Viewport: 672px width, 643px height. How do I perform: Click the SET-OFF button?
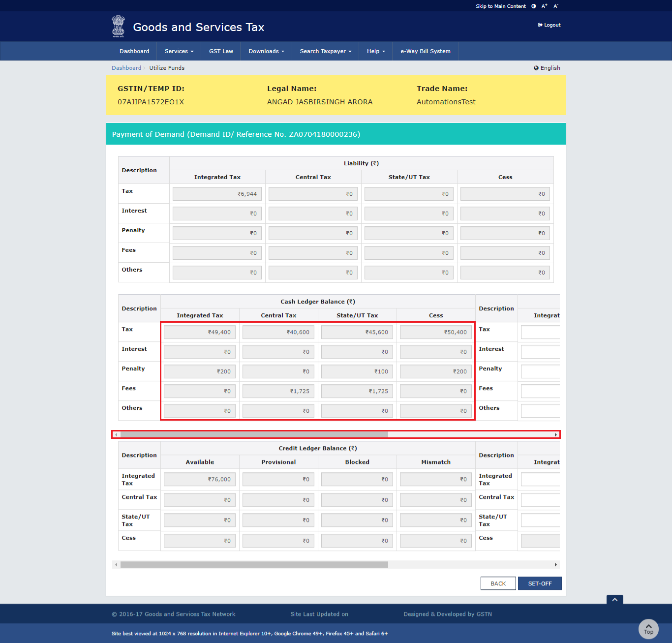(x=540, y=583)
